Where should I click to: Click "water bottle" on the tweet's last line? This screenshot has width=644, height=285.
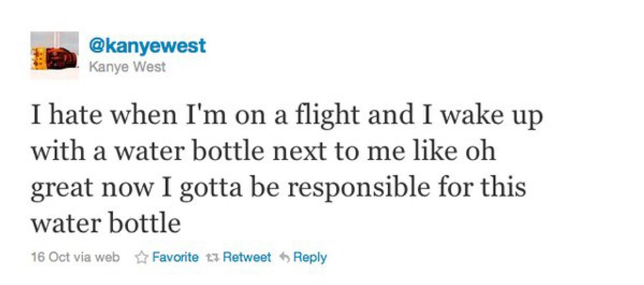click(x=105, y=223)
